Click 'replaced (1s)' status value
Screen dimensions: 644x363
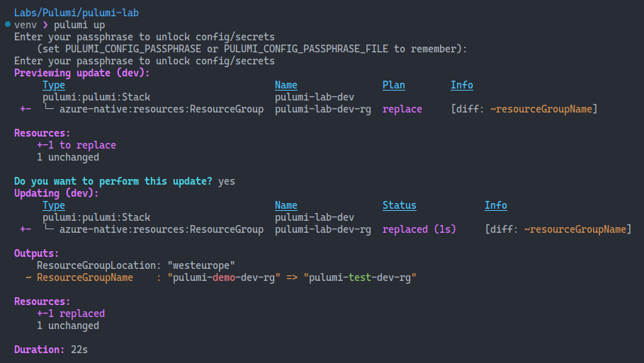coord(419,229)
